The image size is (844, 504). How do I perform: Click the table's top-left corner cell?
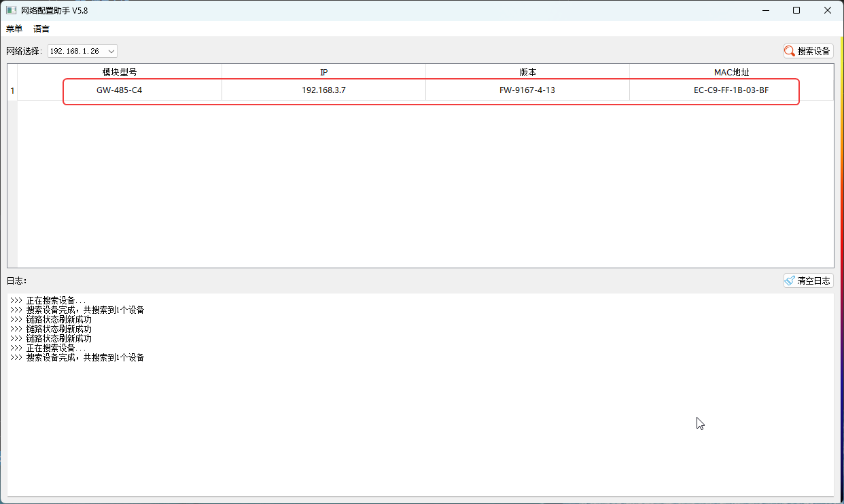[x=12, y=72]
